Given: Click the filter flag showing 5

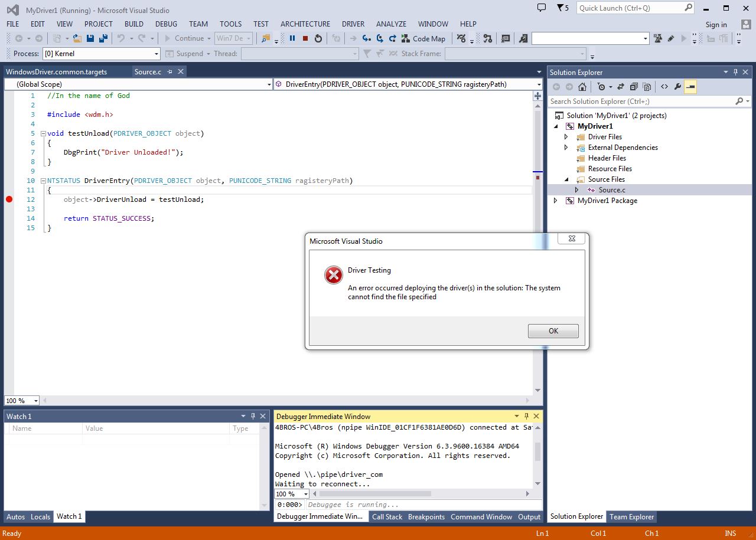Looking at the screenshot, I should pos(563,8).
